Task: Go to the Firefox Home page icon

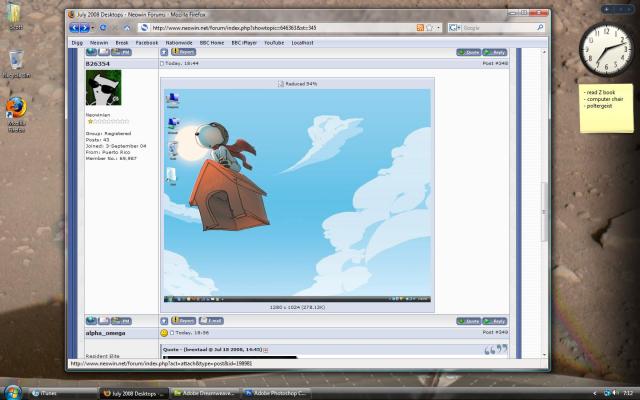Action: 127,28
